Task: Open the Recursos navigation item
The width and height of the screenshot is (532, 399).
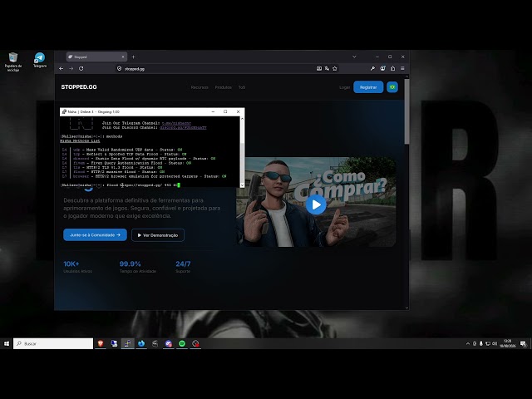Action: 199,87
